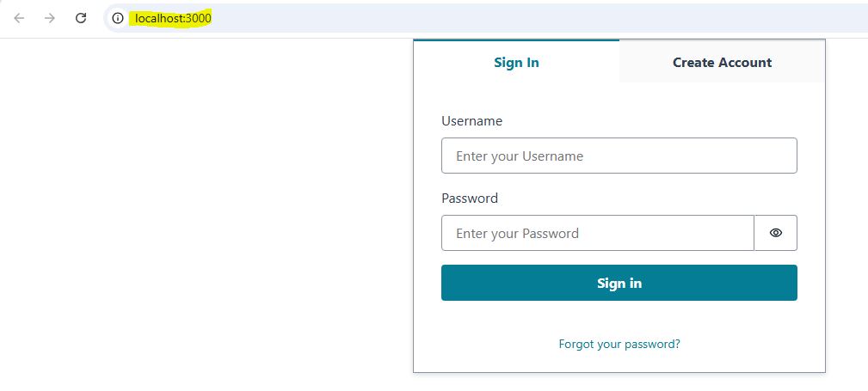Click empty space between Sign in button and link

tap(619, 318)
